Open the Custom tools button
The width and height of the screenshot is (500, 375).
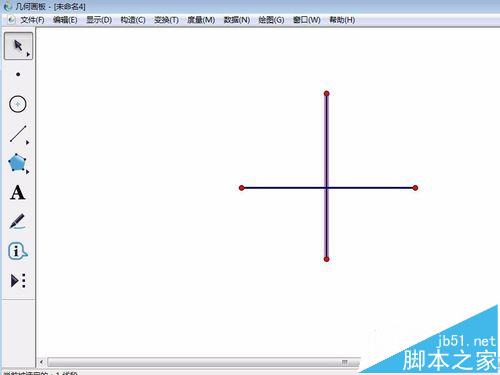click(x=18, y=281)
